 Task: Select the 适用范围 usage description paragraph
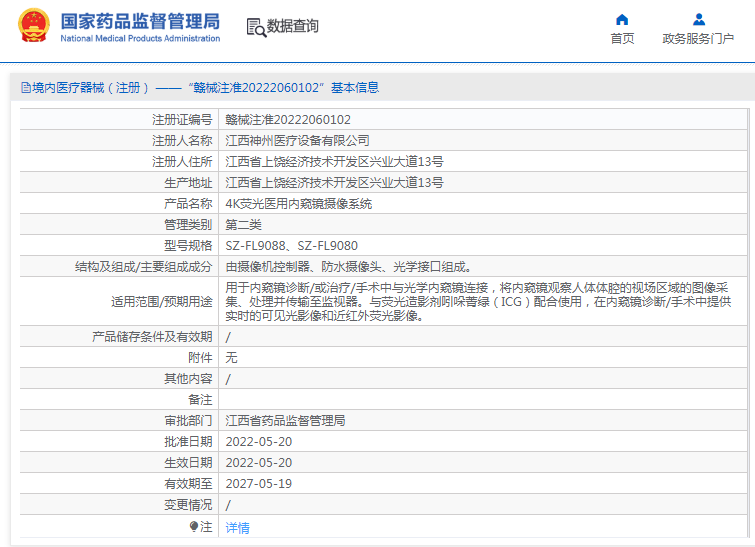coord(478,301)
